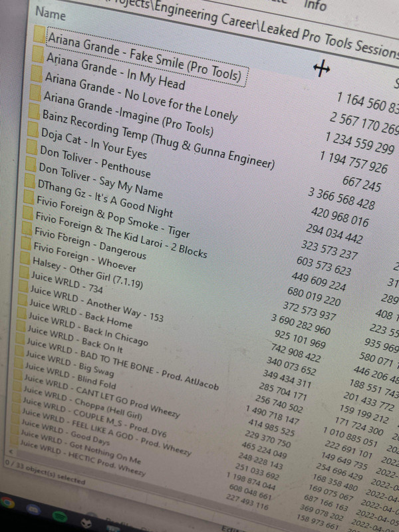Click the size value '742 908 422'
The image size is (399, 532).
296,353
